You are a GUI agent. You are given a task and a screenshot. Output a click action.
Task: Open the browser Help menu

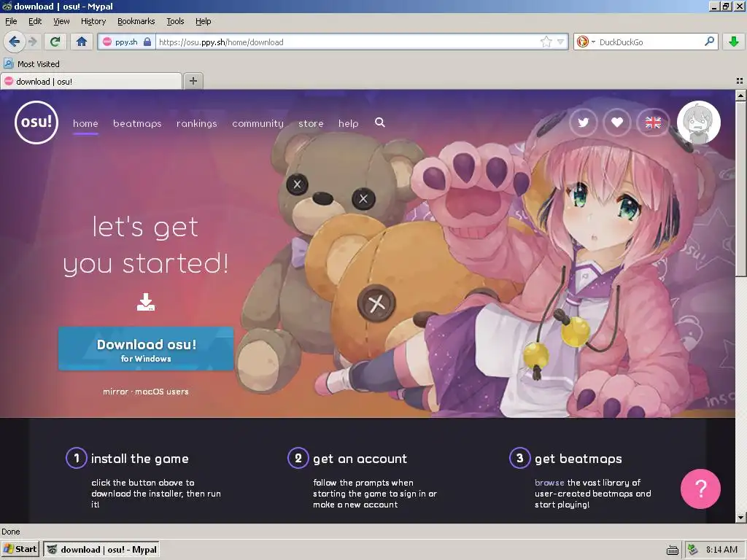203,21
